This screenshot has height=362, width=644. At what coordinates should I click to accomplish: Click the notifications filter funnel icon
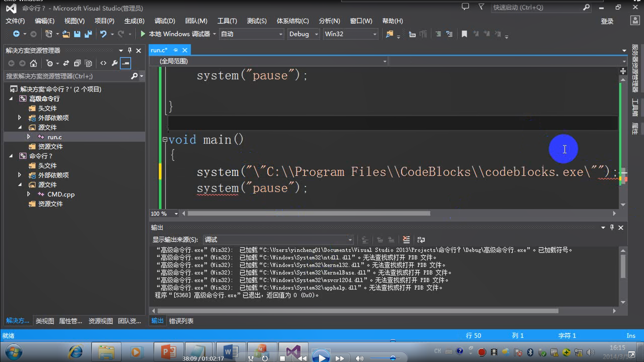point(481,7)
